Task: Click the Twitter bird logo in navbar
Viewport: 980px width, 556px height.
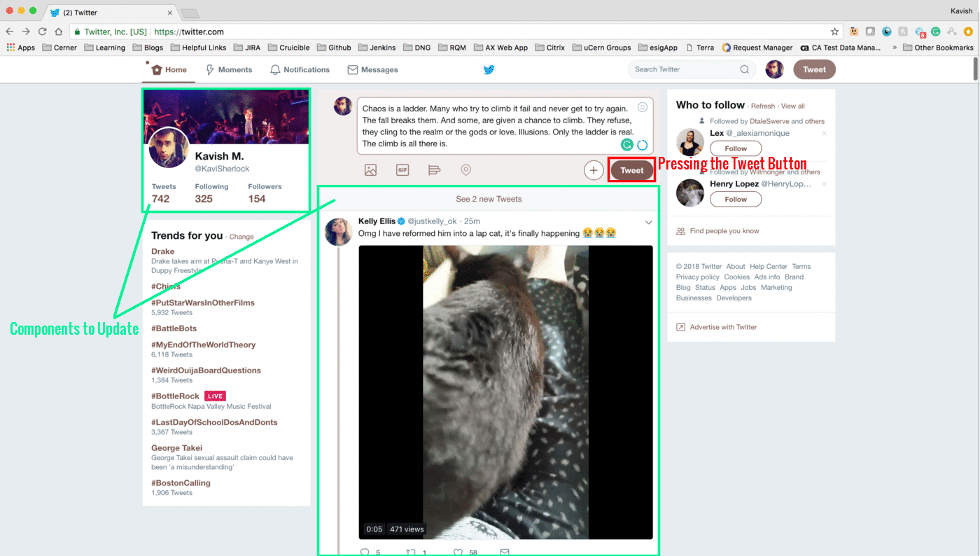Action: pyautogui.click(x=489, y=69)
